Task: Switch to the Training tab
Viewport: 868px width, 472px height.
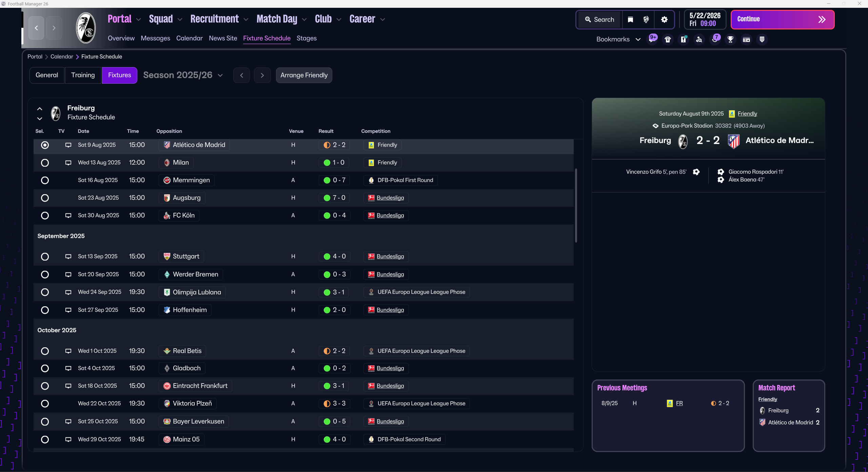Action: coord(83,75)
